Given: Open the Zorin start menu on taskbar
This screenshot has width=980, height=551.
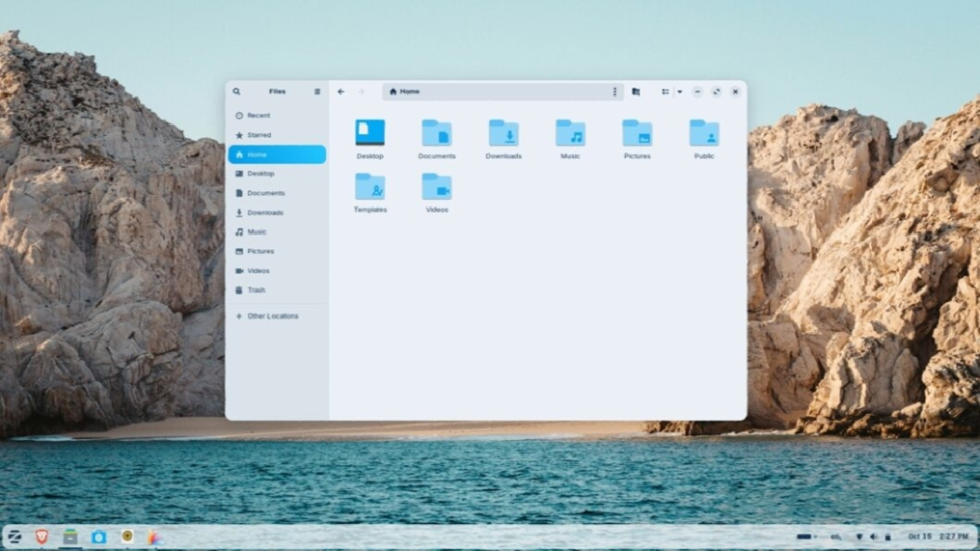Looking at the screenshot, I should coord(14,536).
